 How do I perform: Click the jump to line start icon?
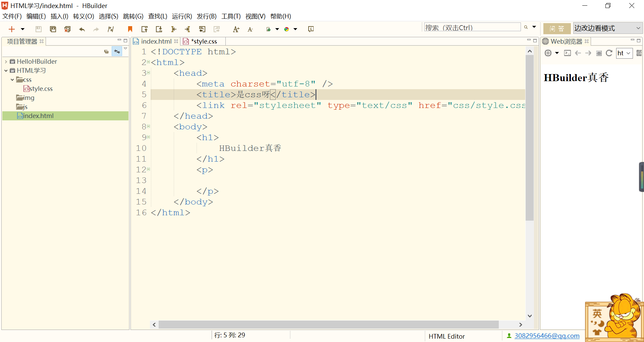click(173, 29)
